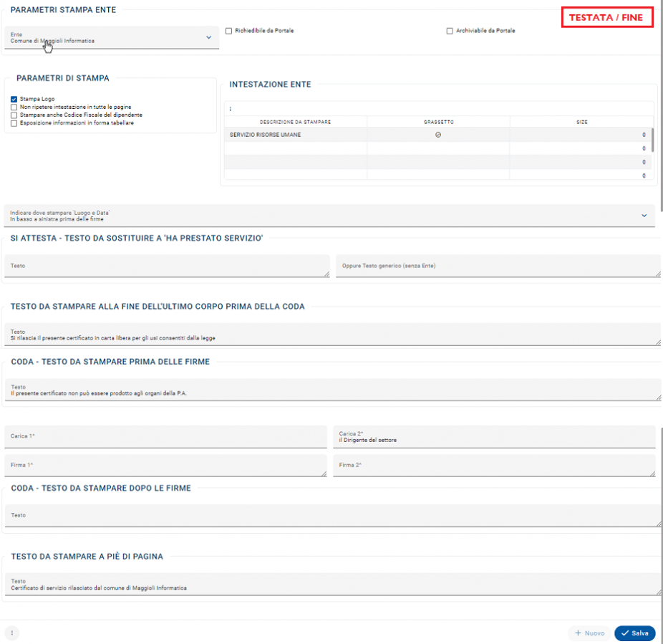
Task: Uncheck the Stampa Logo checkbox
Action: 14,99
